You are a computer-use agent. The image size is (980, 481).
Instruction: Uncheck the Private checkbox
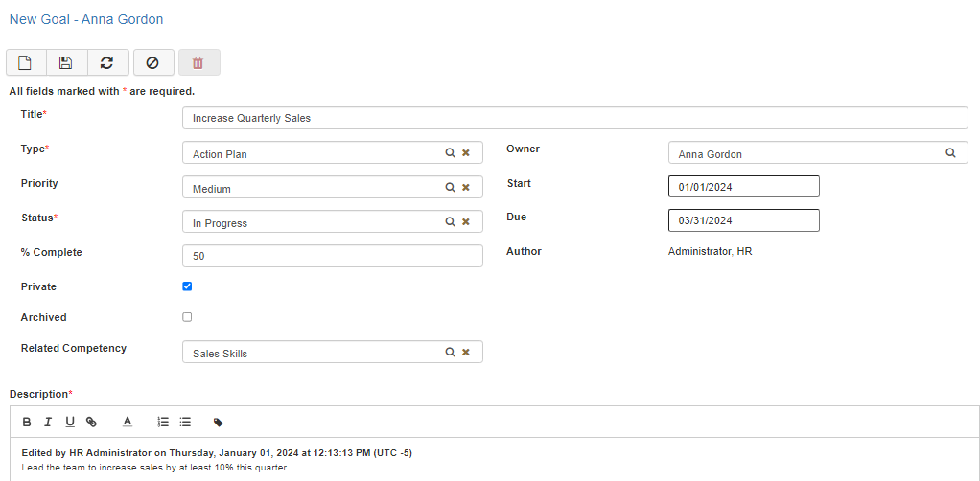[x=187, y=286]
